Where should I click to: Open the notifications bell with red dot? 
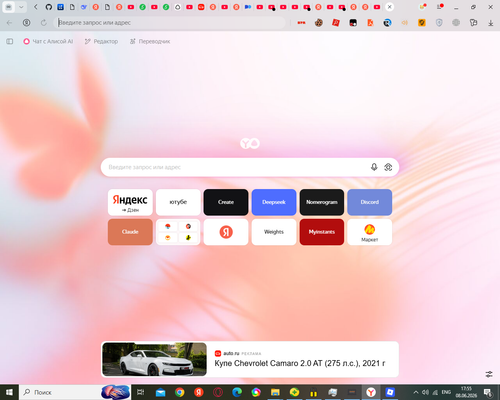[423, 7]
